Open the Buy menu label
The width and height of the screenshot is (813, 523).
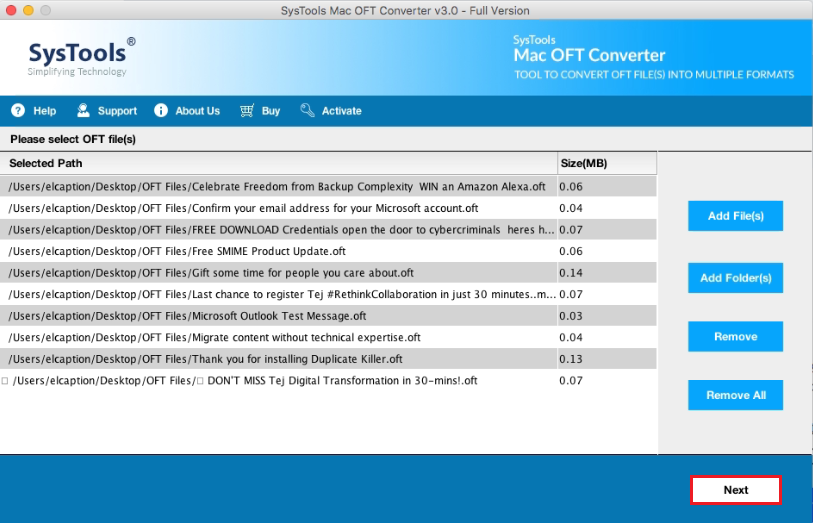click(271, 111)
